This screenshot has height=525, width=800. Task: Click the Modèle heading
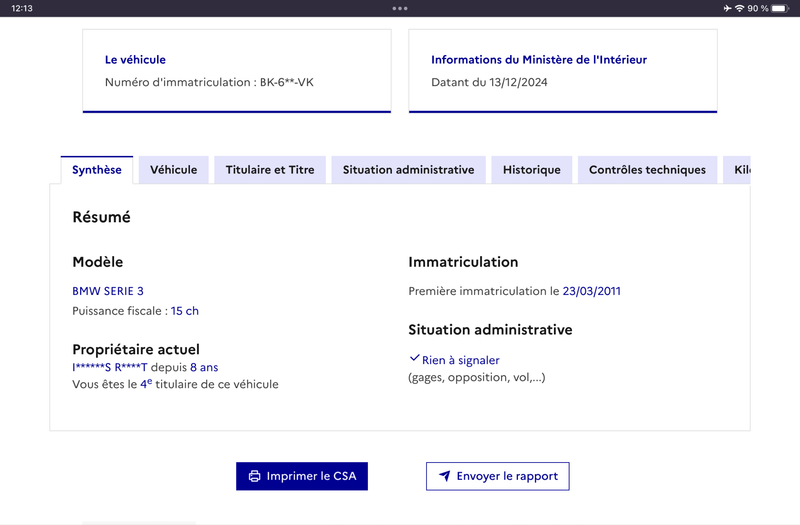coord(97,262)
